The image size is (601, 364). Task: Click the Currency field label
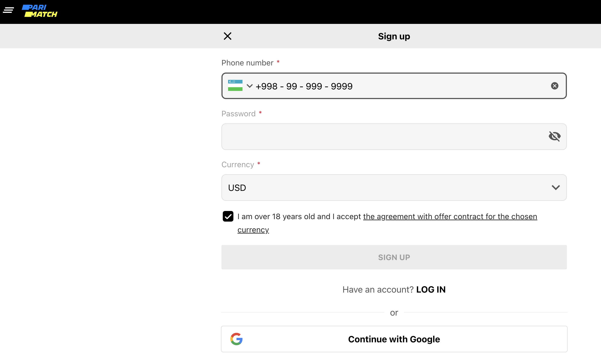coord(238,165)
